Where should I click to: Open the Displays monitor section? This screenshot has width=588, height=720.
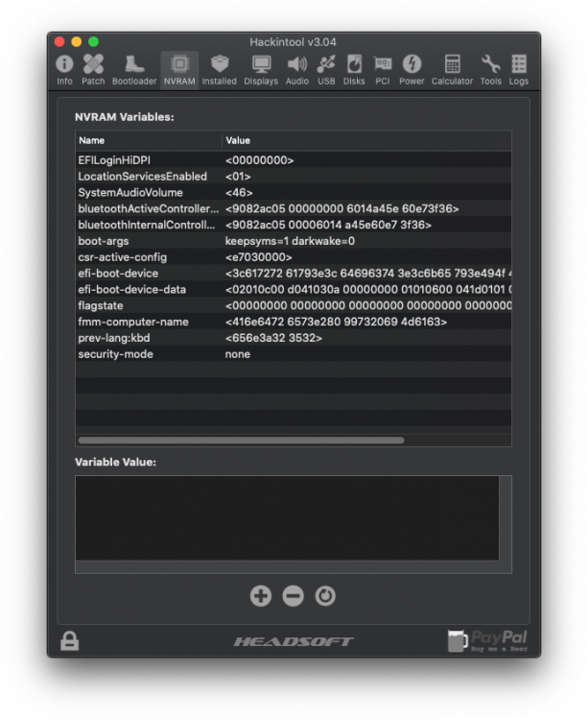coord(261,70)
